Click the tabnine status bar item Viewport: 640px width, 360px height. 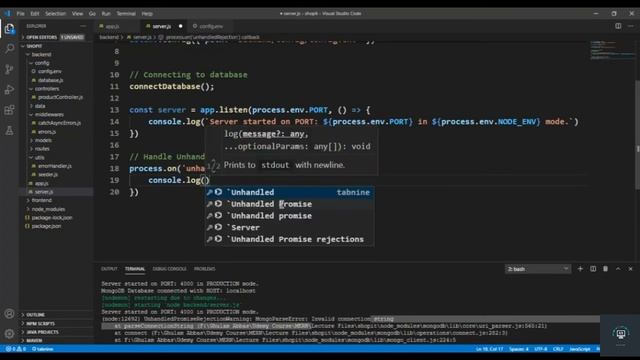tap(43, 349)
